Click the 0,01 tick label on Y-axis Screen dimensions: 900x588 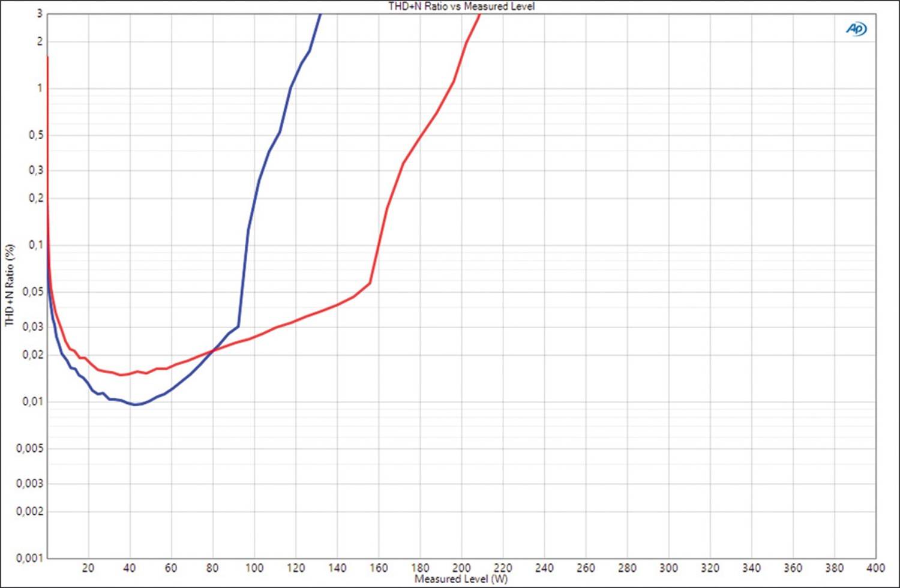(x=33, y=401)
